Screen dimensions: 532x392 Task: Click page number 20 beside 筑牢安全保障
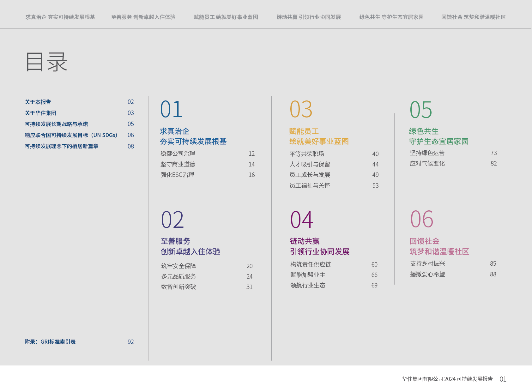(x=250, y=266)
